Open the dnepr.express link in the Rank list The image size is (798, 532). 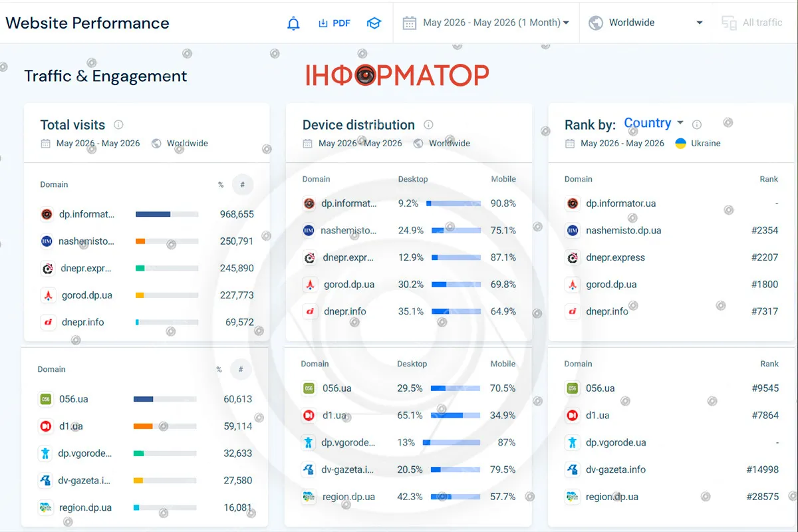coord(615,257)
